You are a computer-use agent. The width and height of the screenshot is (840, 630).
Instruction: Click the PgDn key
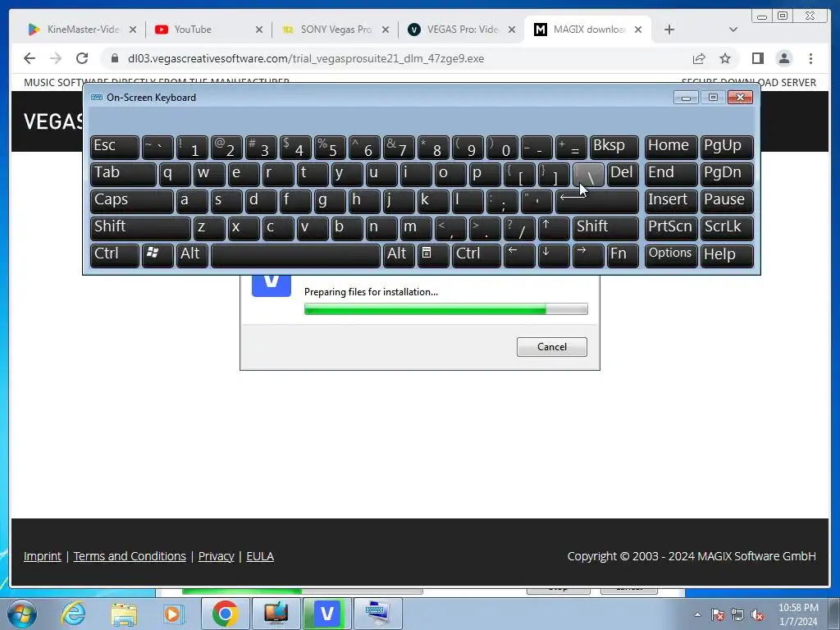pyautogui.click(x=727, y=174)
